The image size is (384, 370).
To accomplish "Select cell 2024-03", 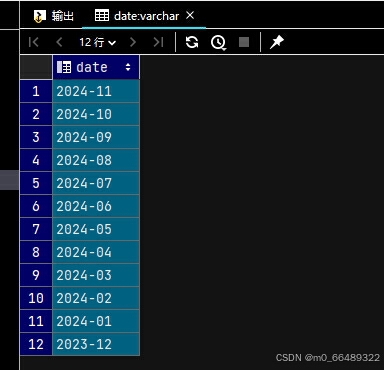I will point(96,275).
